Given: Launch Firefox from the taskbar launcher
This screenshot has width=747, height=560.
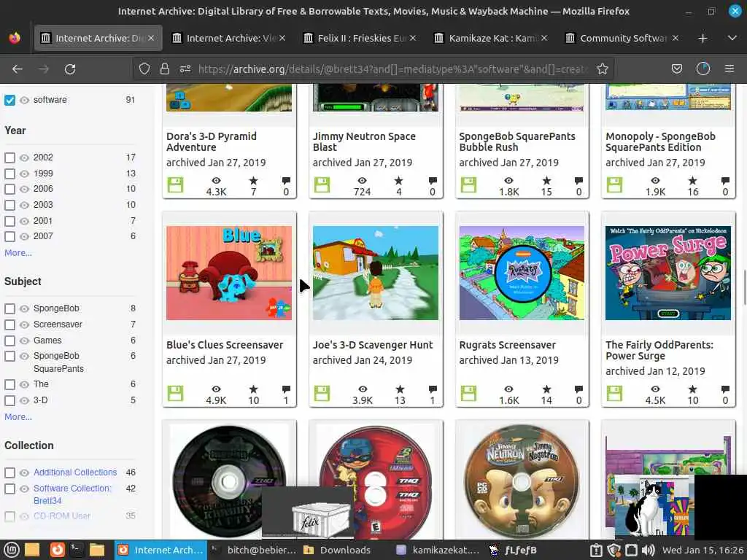Looking at the screenshot, I should point(57,550).
